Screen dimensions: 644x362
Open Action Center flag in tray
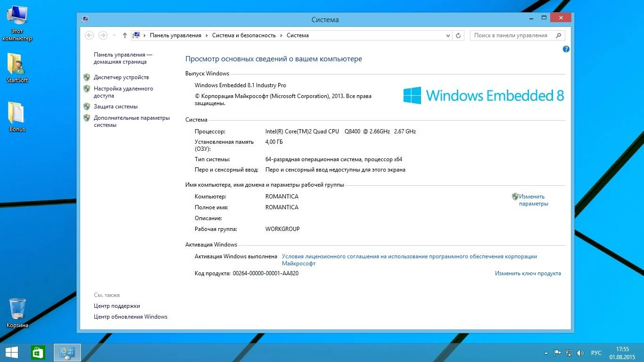[557, 353]
